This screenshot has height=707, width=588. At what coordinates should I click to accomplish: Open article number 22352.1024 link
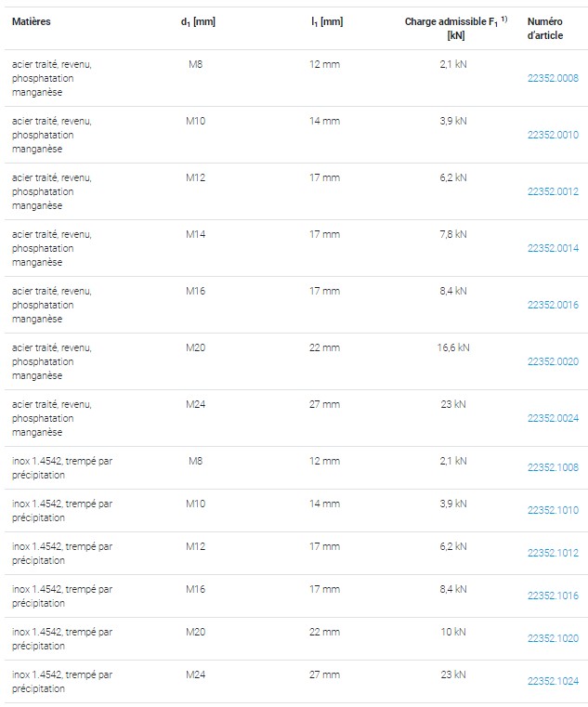coord(553,681)
